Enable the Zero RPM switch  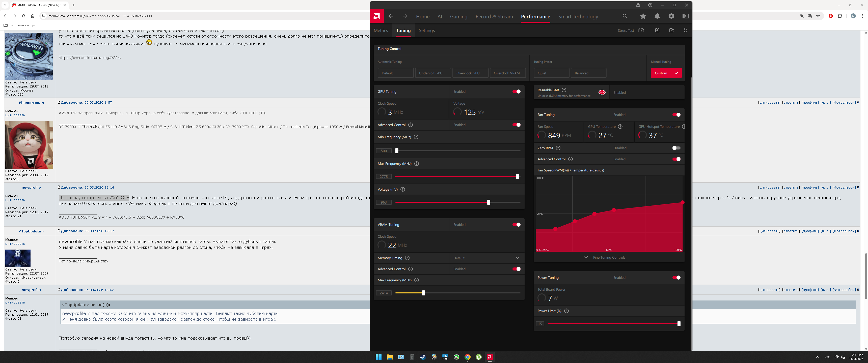676,148
